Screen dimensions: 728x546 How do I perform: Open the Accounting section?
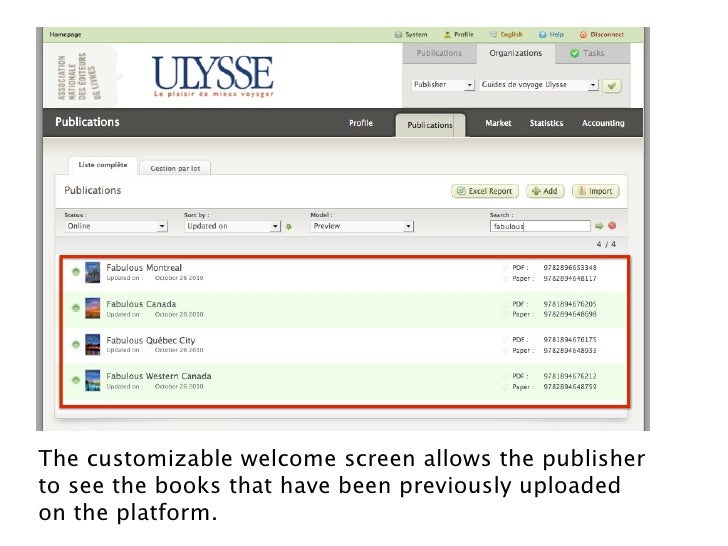603,123
